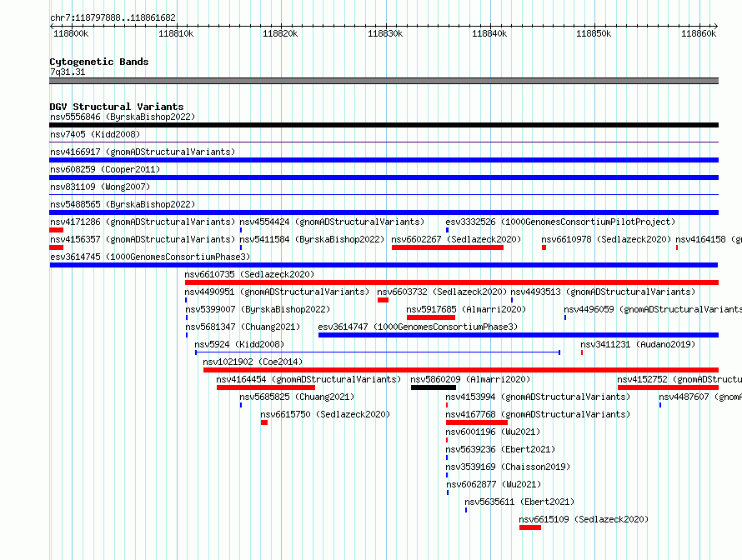
Task: Select nsv4171286 red variant bar
Action: [57, 230]
